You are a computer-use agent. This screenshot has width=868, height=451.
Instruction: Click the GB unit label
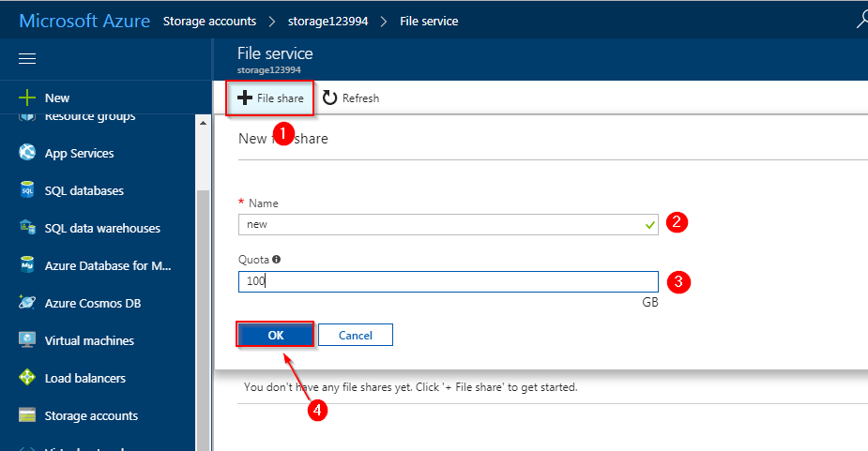650,302
